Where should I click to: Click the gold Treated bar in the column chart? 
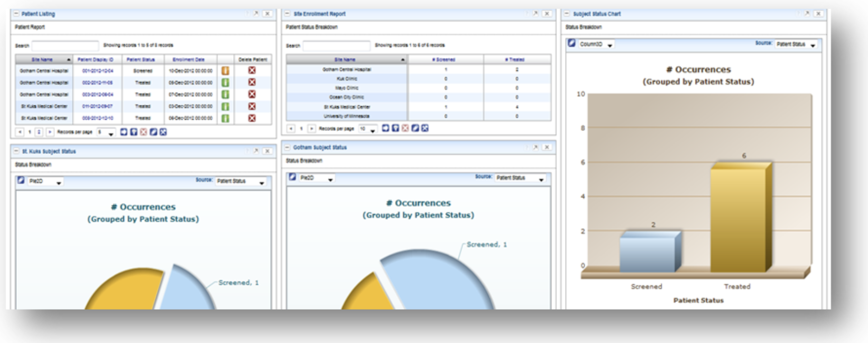(x=741, y=218)
